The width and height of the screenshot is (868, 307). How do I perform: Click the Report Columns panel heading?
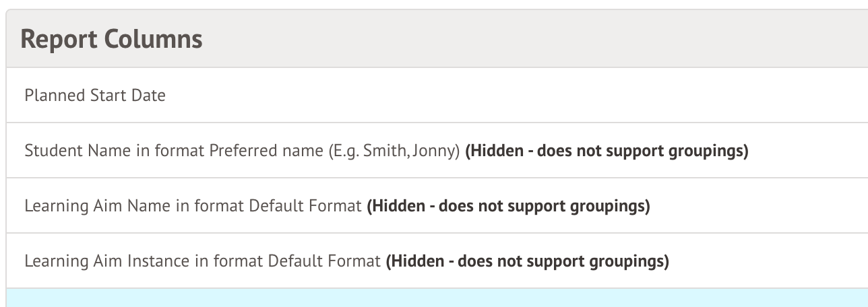tap(112, 39)
